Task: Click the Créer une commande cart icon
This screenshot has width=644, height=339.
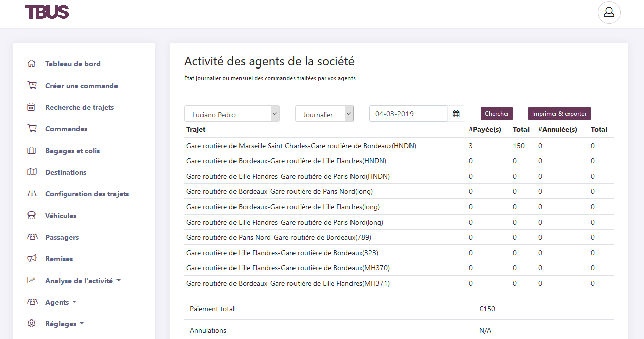Action: click(31, 85)
